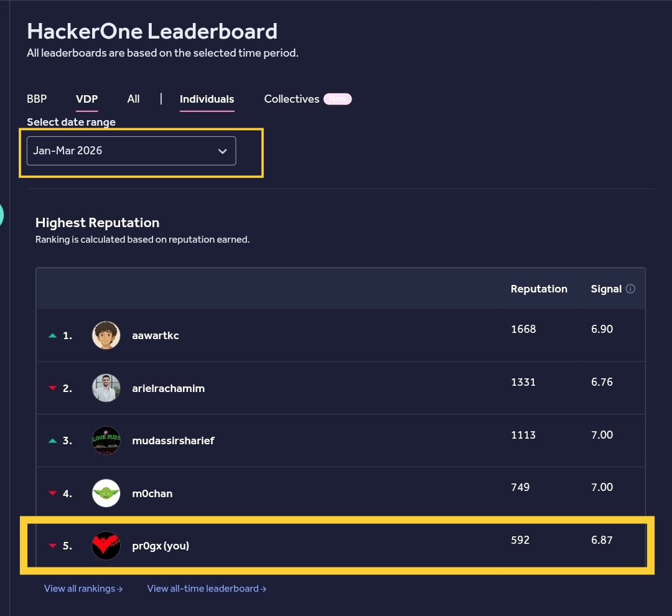672x616 pixels.
Task: Click reputation value 749
Action: [x=520, y=487]
